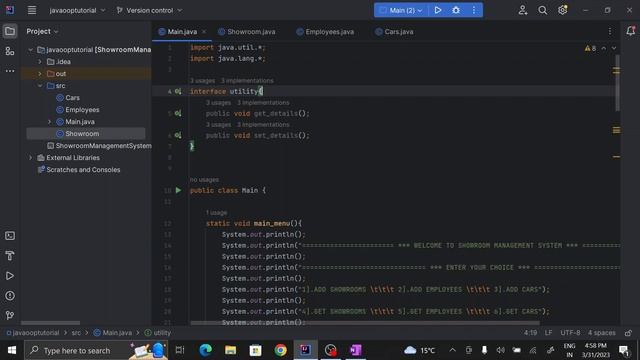Debug the Main (2) configuration
Image resolution: width=640 pixels, height=360 pixels.
point(456,10)
